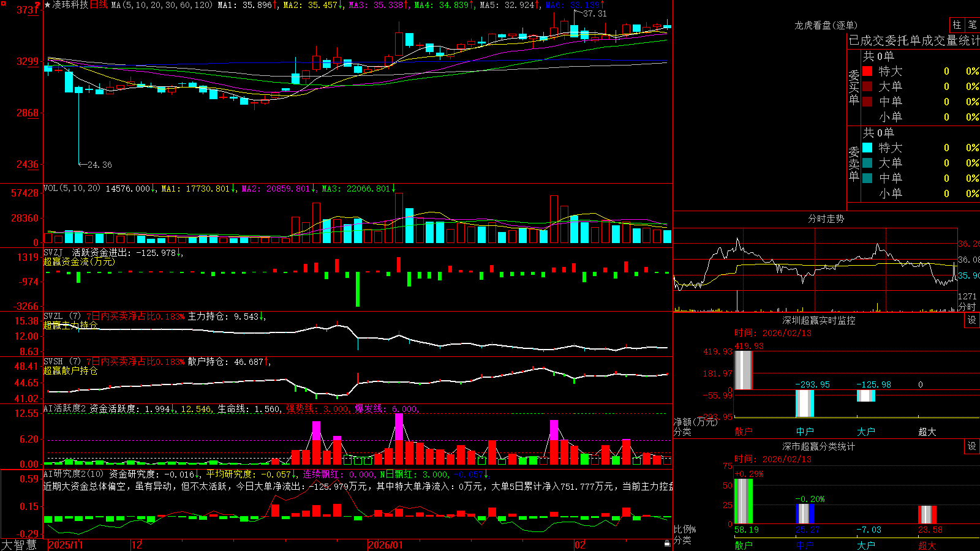Click the SVZL indicator label
The width and height of the screenshot is (980, 551).
(x=53, y=317)
